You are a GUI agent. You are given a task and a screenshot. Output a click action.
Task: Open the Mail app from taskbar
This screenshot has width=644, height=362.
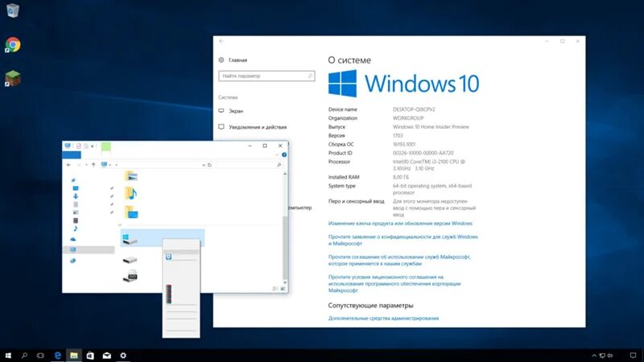[x=107, y=356]
